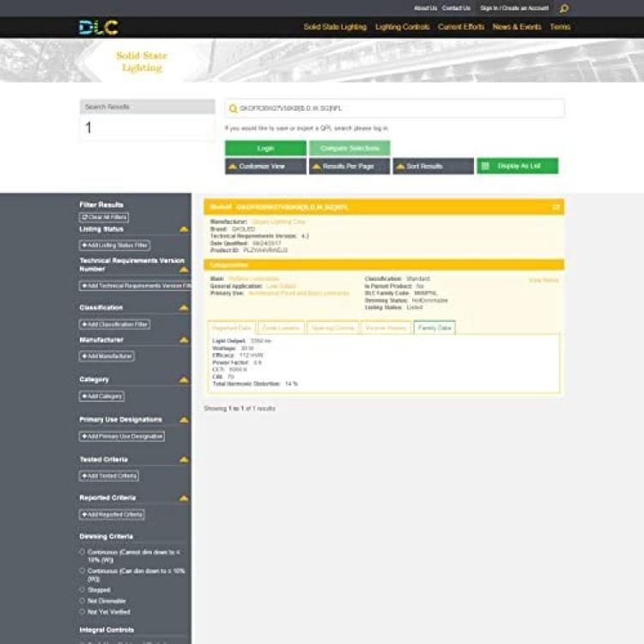Collapse the Tested Criteria section
This screenshot has height=644, width=644.
coord(184,459)
